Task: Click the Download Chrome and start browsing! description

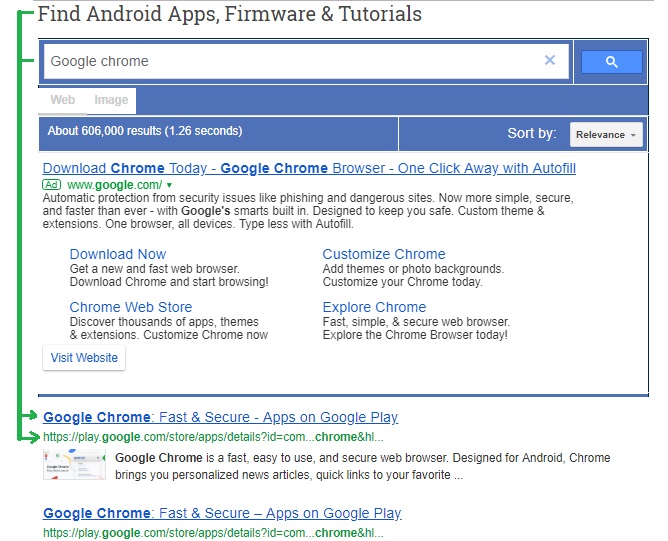Action: point(169,282)
